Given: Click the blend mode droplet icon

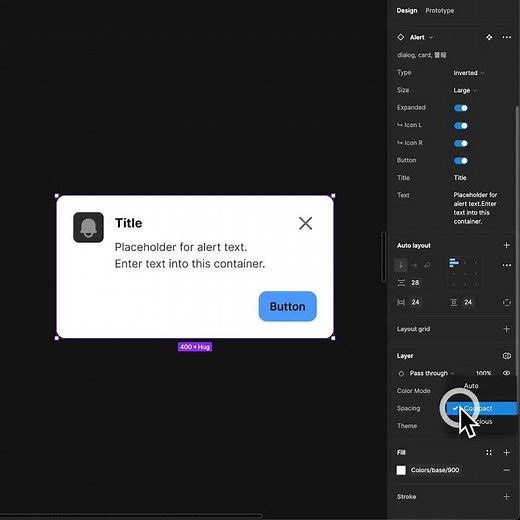Looking at the screenshot, I should 401,373.
